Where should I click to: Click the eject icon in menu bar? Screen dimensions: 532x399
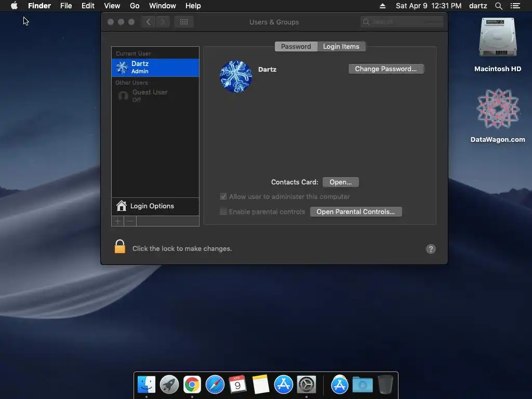(382, 6)
